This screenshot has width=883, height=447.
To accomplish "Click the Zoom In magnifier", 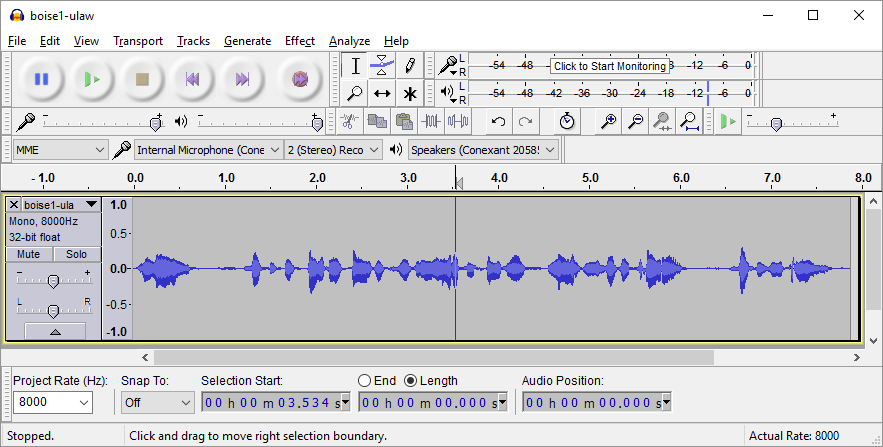I will [608, 121].
